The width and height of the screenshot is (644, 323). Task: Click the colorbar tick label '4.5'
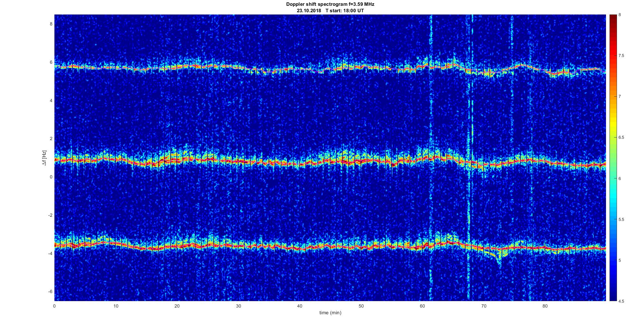click(621, 301)
